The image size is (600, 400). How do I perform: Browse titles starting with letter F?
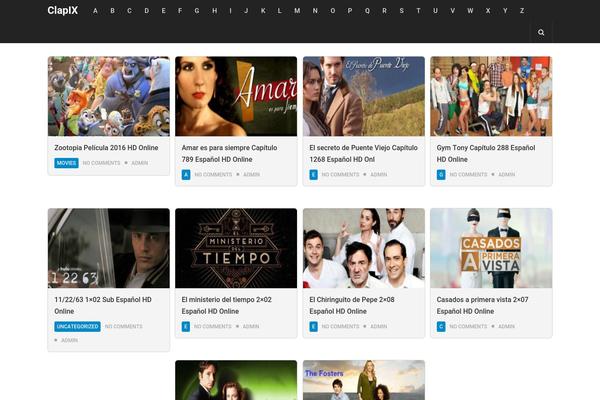tap(180, 11)
